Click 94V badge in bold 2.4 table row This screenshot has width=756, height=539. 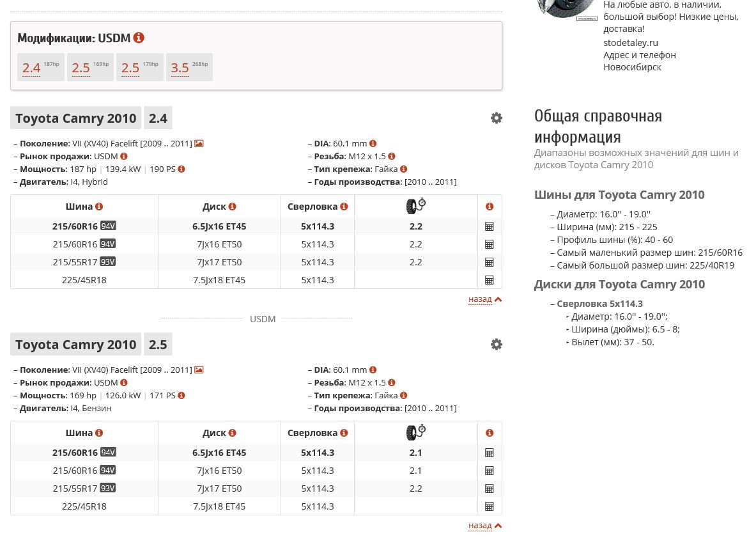(108, 226)
